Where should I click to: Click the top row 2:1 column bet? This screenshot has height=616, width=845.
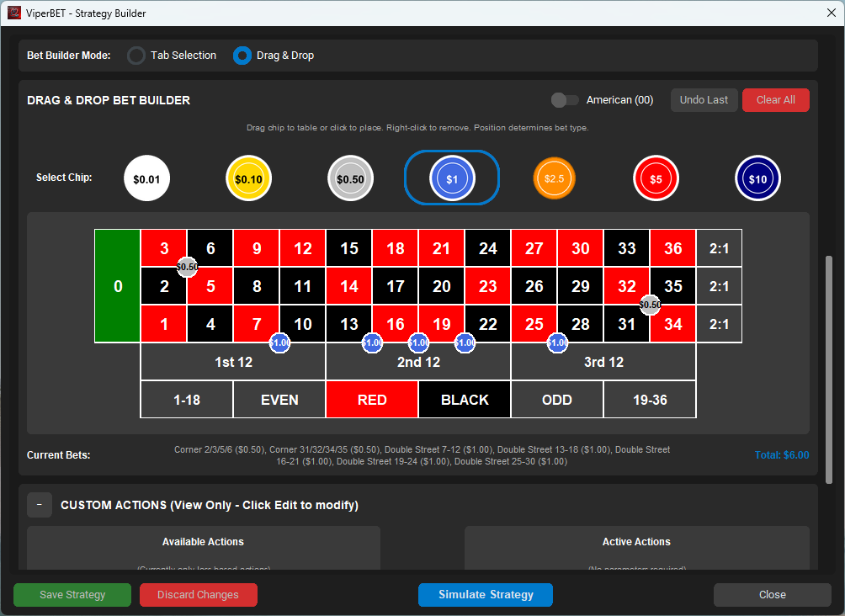coord(719,248)
